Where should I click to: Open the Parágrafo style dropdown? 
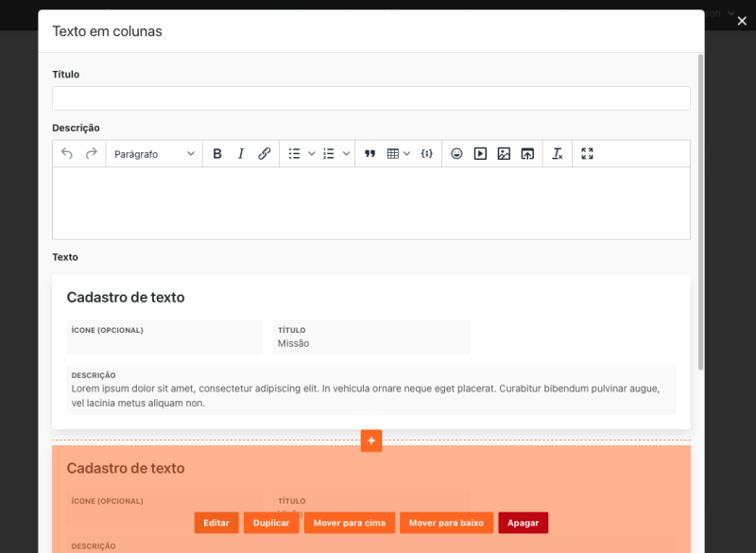[x=154, y=153]
